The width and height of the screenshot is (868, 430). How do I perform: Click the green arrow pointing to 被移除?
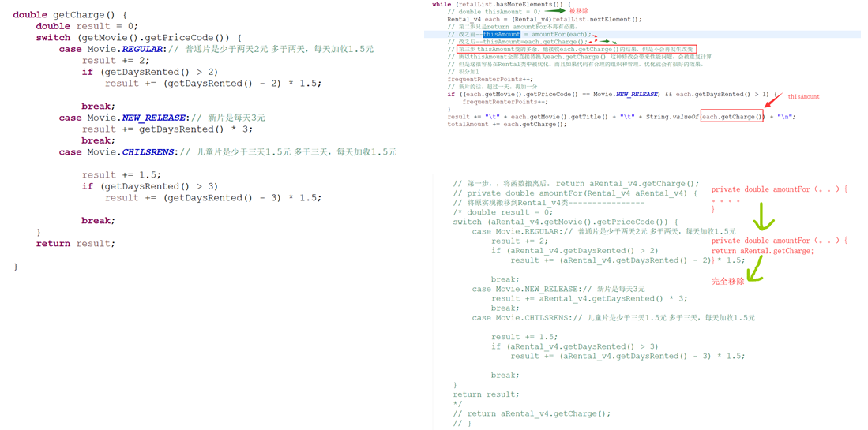(554, 11)
